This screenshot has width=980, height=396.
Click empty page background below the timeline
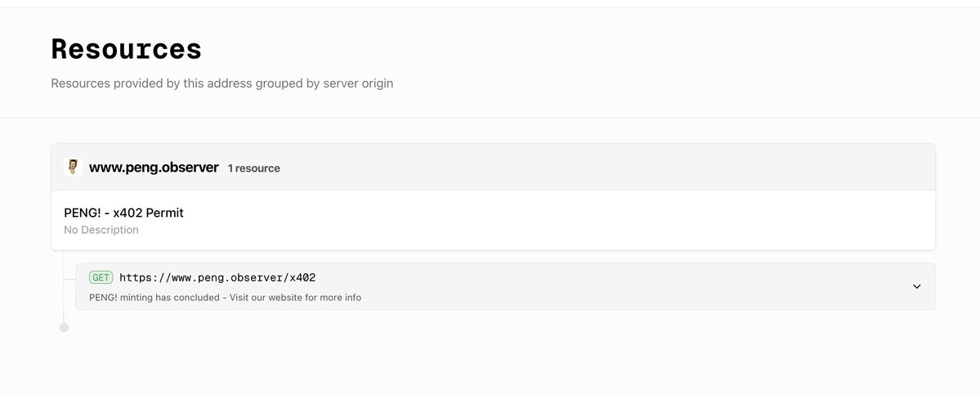pyautogui.click(x=490, y=360)
